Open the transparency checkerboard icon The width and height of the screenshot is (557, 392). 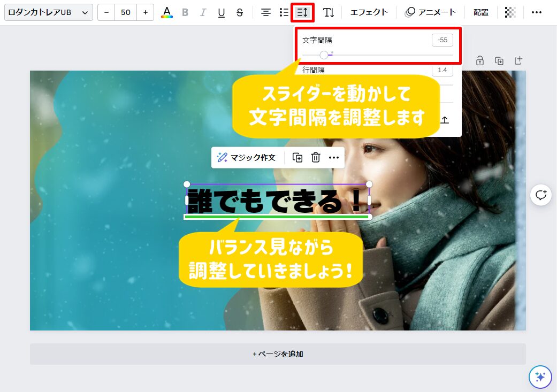510,12
